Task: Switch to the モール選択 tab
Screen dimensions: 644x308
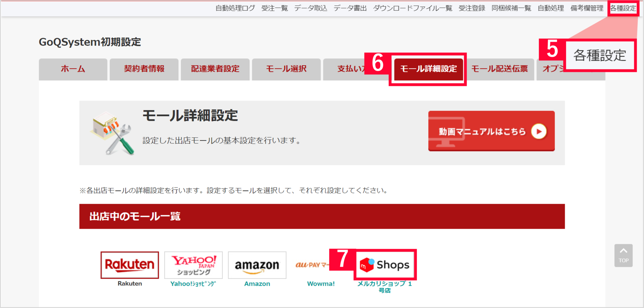Action: pos(286,69)
